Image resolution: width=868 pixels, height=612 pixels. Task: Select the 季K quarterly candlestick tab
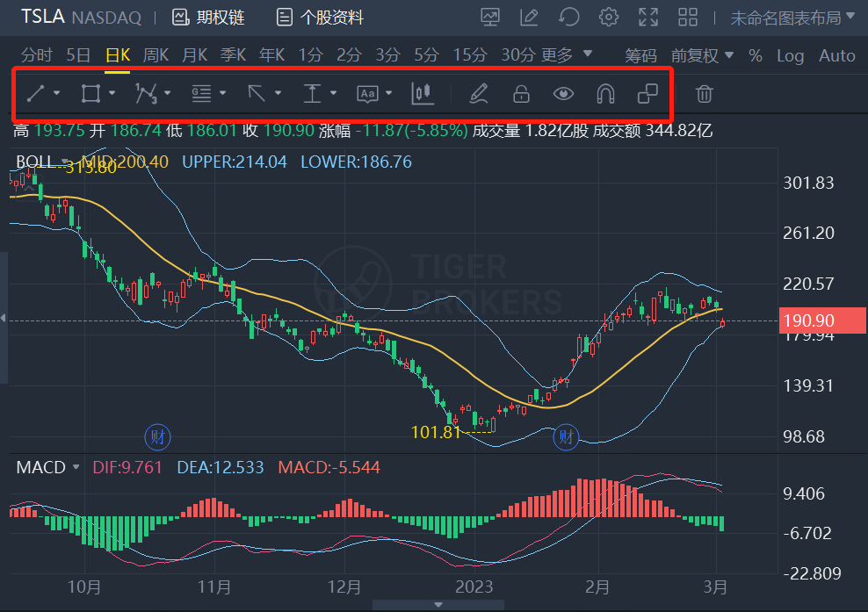233,55
